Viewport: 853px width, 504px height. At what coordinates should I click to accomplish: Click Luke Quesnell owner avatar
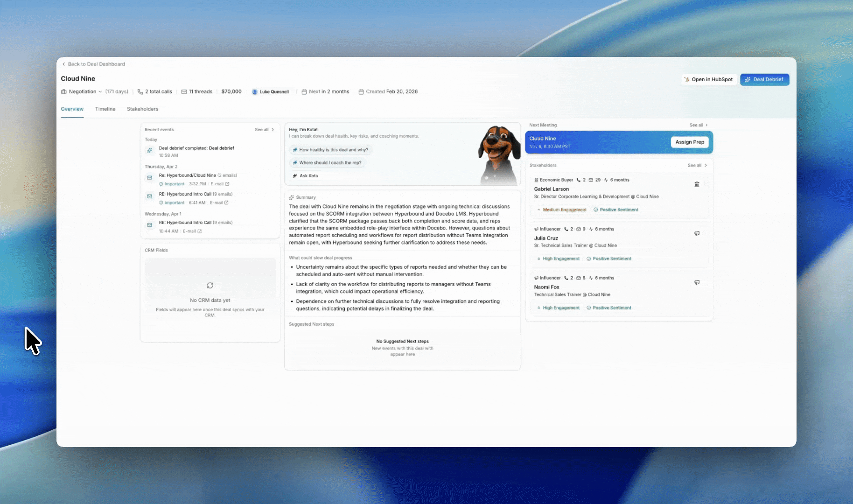(255, 91)
